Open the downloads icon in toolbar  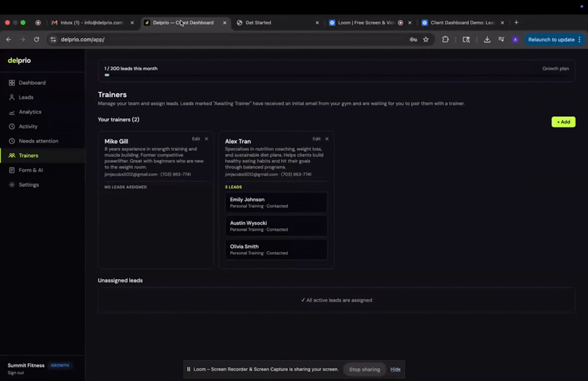pos(487,39)
